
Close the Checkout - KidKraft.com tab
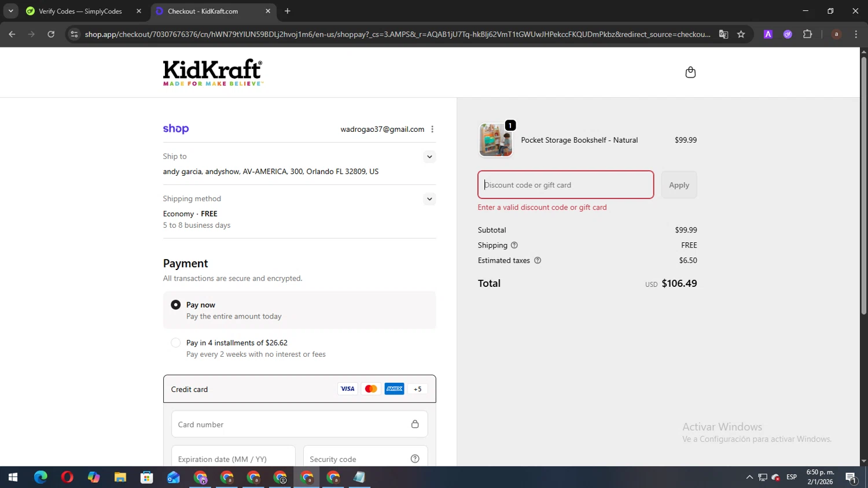coord(268,11)
